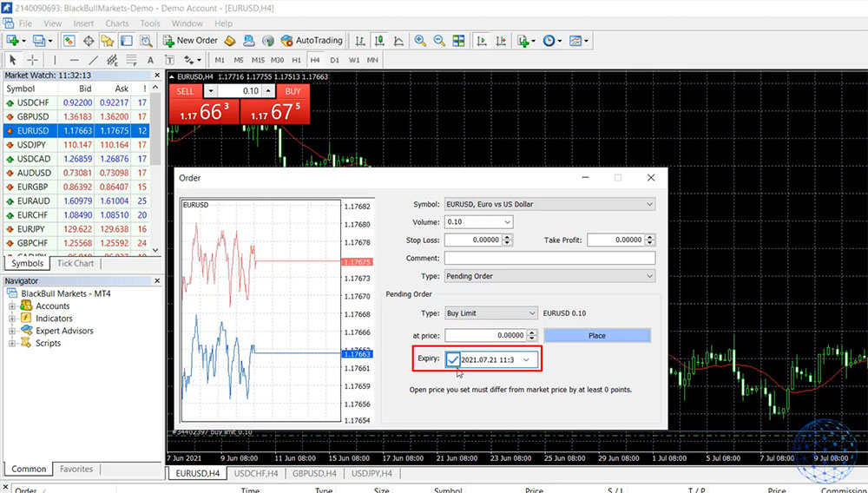
Task: Select the H4 timeframe button
Action: click(x=315, y=60)
